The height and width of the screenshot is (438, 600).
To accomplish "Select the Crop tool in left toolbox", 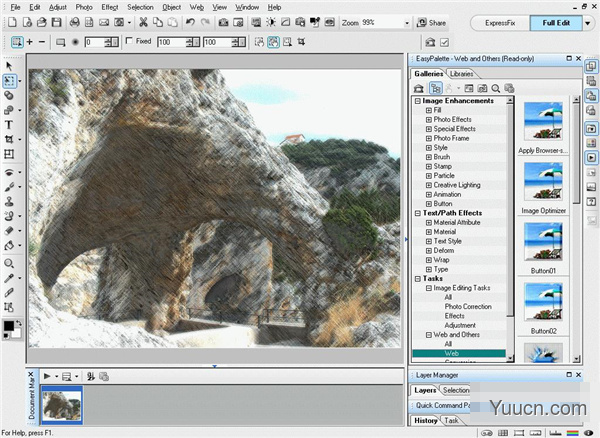I will coord(9,139).
